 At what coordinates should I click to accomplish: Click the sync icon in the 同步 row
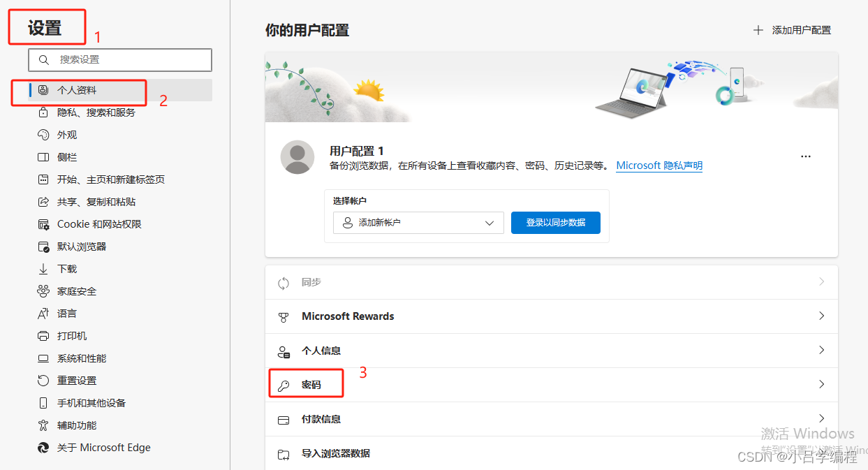point(284,283)
